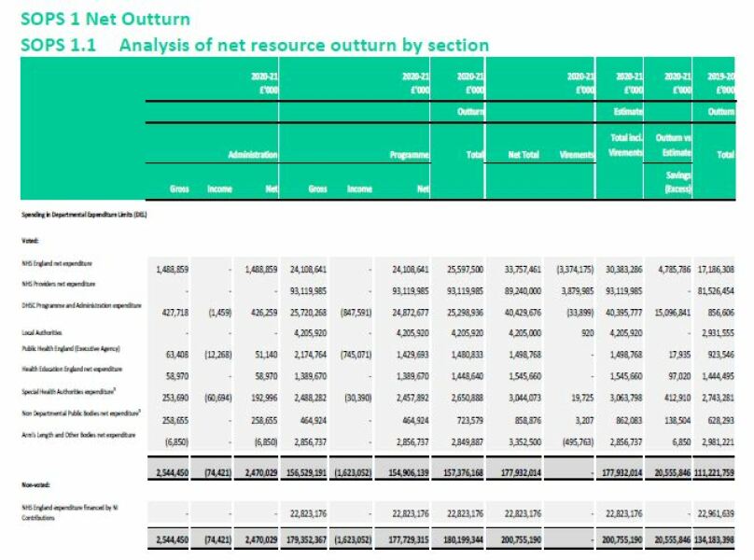Select the NHS England virements value (3,374,175)
754x560 pixels.
point(569,268)
